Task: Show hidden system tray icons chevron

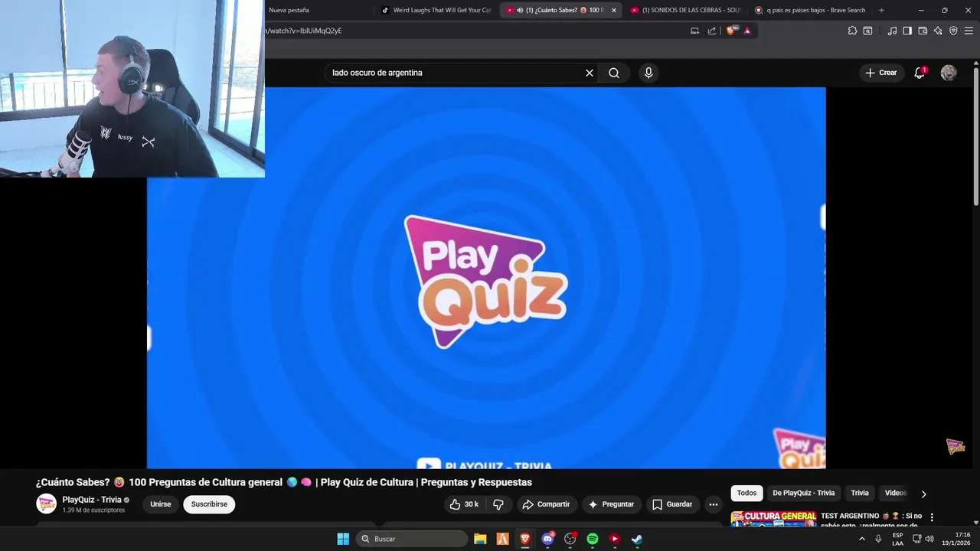Action: (862, 539)
